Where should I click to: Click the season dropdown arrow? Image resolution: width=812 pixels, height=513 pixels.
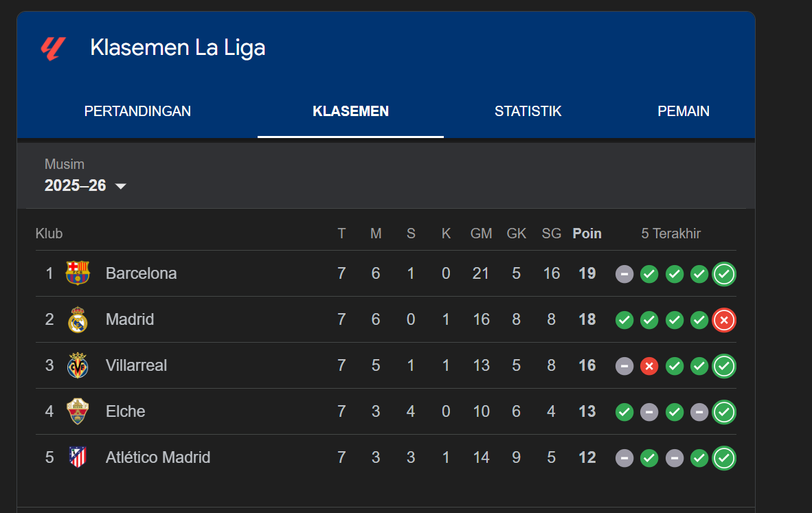[121, 186]
